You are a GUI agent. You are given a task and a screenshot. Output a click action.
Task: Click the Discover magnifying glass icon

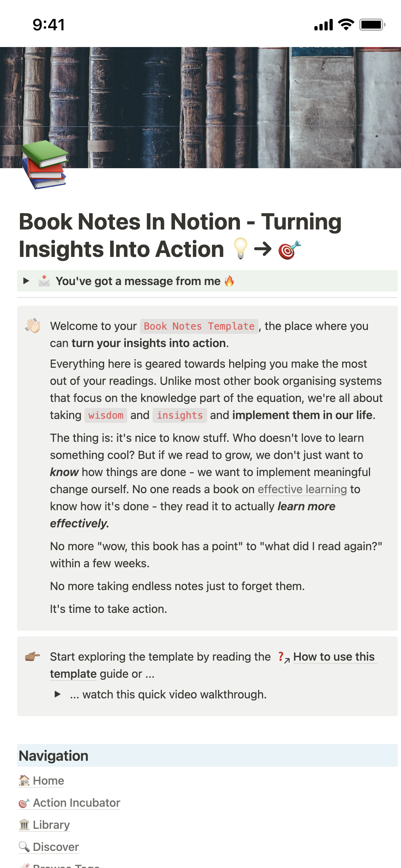24,847
